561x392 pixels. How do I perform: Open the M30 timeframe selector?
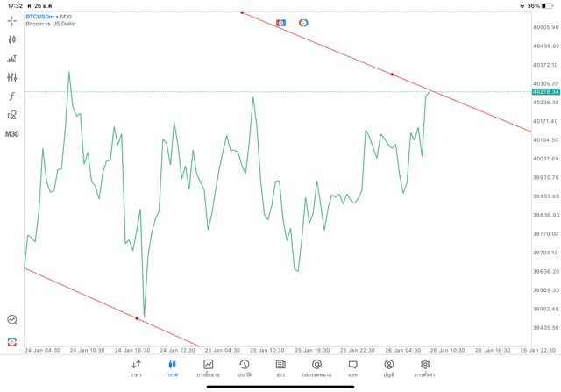[12, 134]
